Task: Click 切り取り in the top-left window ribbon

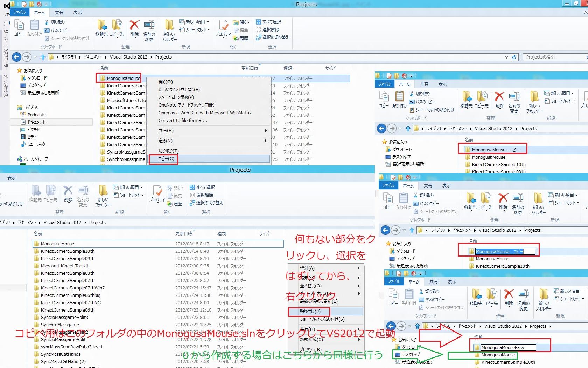Action: coord(55,22)
